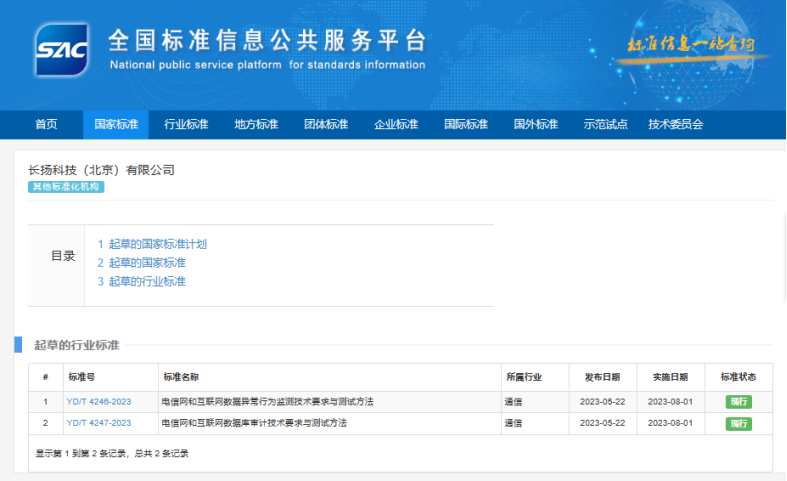Open the 国外标准 navigation tab
The height and width of the screenshot is (481, 787).
(536, 125)
